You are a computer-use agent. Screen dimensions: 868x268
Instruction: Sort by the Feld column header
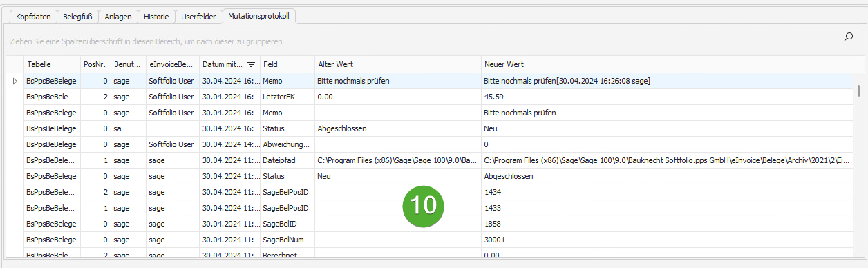[287, 64]
